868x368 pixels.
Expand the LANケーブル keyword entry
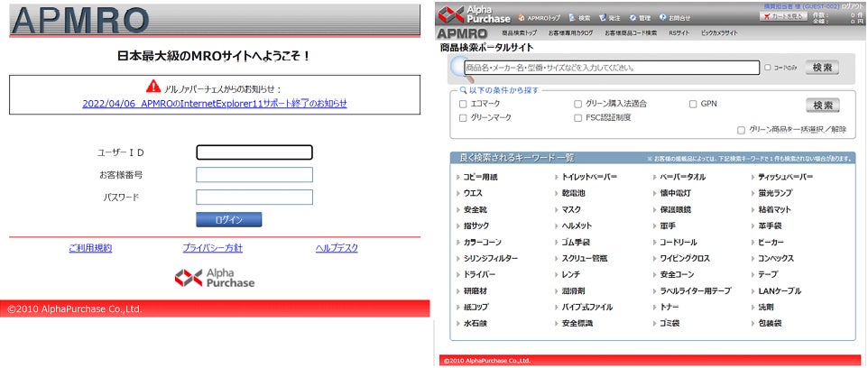(x=776, y=290)
